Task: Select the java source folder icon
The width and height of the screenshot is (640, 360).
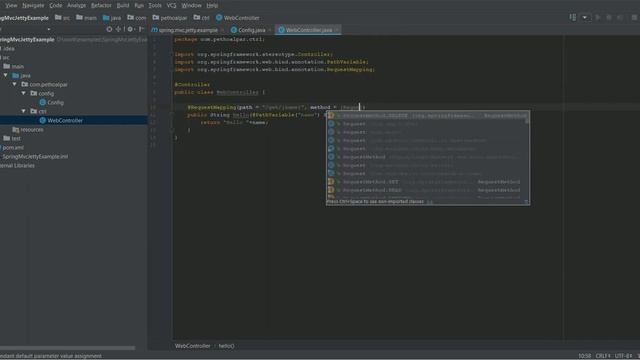Action: click(16, 75)
